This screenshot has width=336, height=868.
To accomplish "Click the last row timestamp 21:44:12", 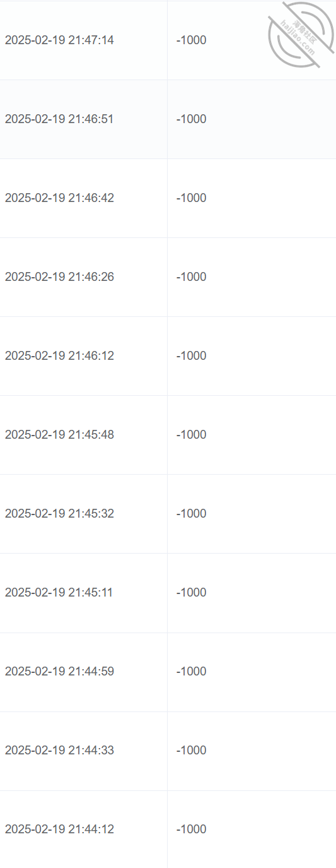I will click(59, 829).
